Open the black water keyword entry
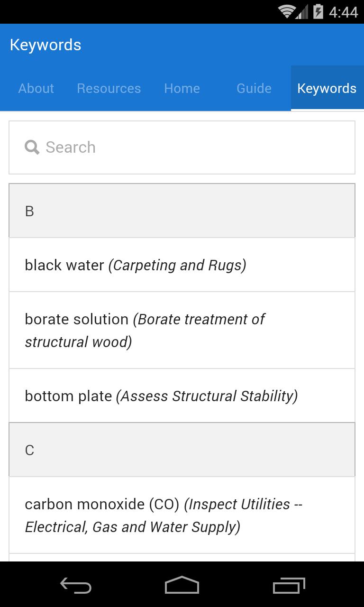Screen dimensions: 364x607 [x=182, y=265]
